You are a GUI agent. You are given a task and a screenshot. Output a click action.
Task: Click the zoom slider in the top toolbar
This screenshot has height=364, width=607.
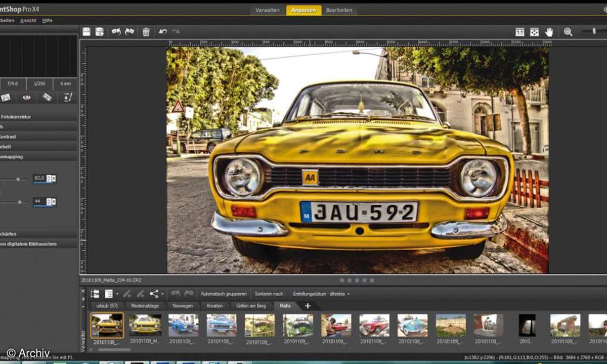point(594,31)
